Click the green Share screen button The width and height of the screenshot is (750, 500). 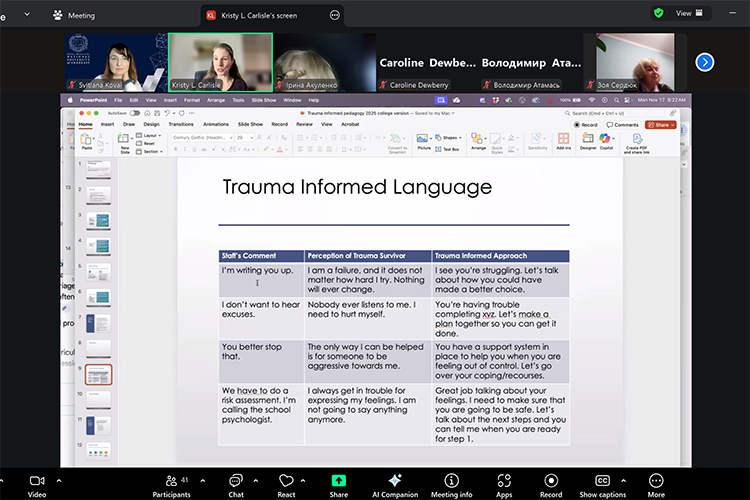click(339, 482)
